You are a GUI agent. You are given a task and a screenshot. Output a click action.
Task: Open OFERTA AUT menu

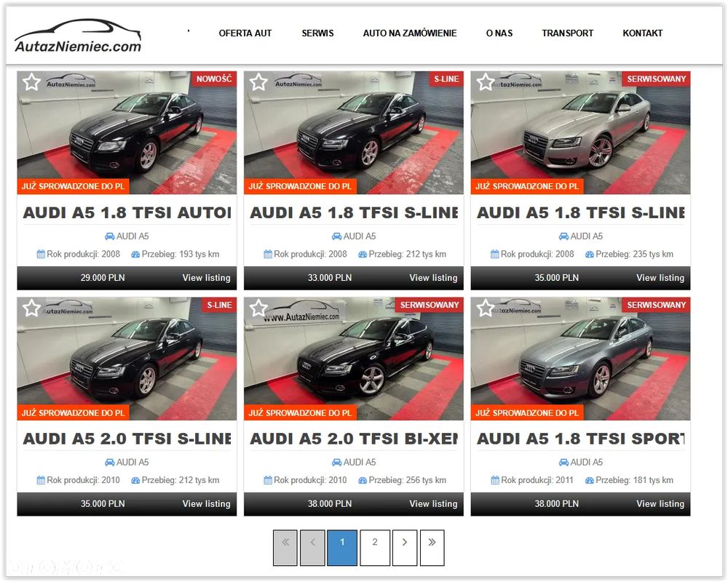[245, 33]
